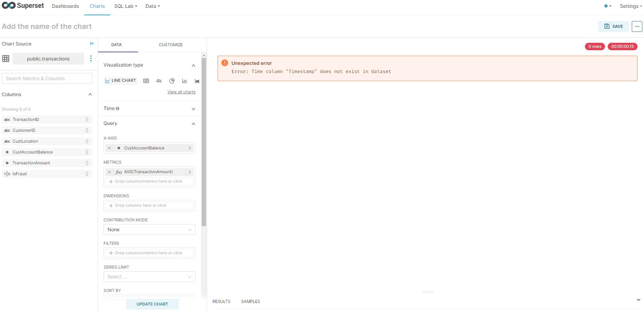Select the Table visualization icon
Image resolution: width=644 pixels, height=311 pixels.
coord(146,81)
